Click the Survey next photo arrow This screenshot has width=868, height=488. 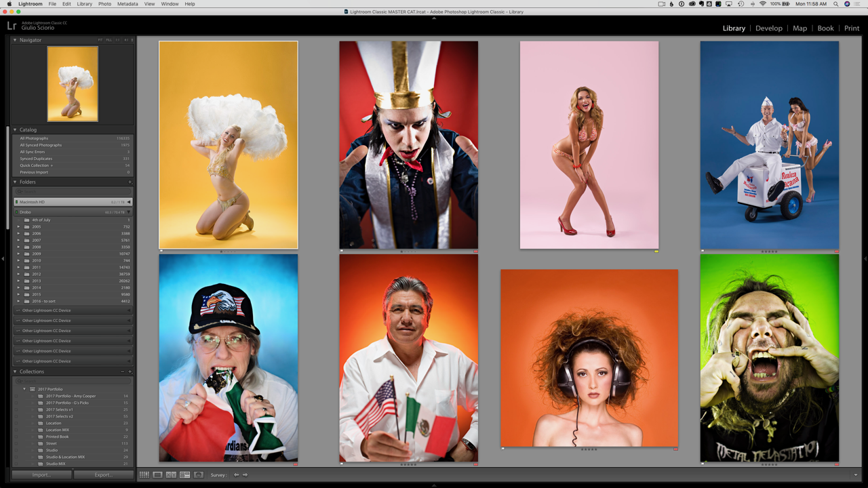245,475
